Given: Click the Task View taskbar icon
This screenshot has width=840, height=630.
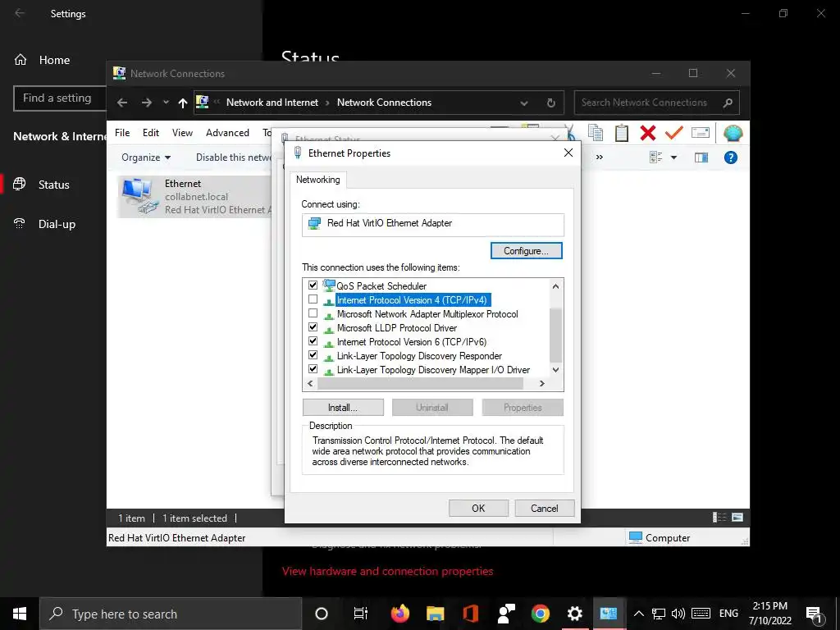Looking at the screenshot, I should coord(361,614).
